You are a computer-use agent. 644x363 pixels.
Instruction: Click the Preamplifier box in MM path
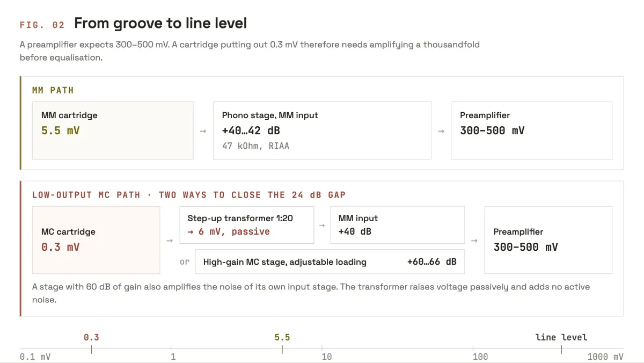(531, 130)
